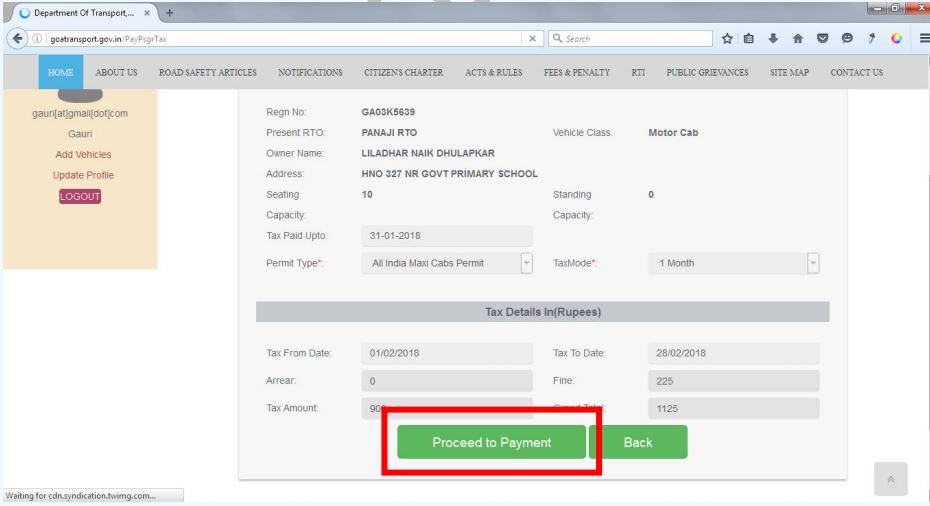Click the LOGOUT button
Viewport: 930px width, 506px height.
(80, 196)
